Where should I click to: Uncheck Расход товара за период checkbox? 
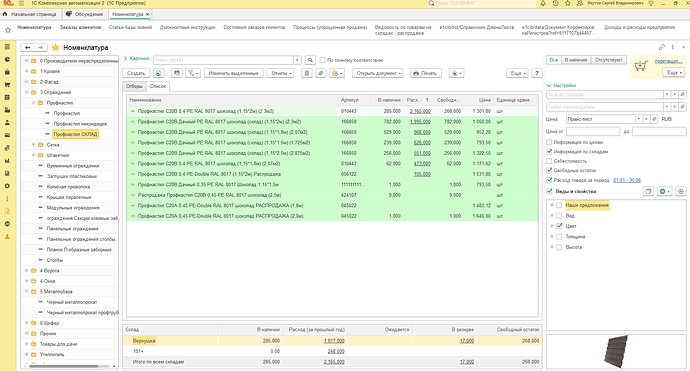pyautogui.click(x=549, y=180)
